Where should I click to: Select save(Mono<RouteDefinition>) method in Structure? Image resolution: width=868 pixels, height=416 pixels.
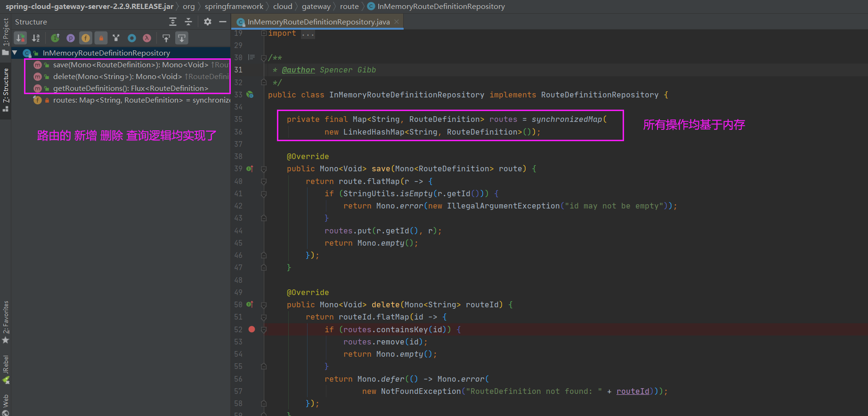click(x=130, y=64)
